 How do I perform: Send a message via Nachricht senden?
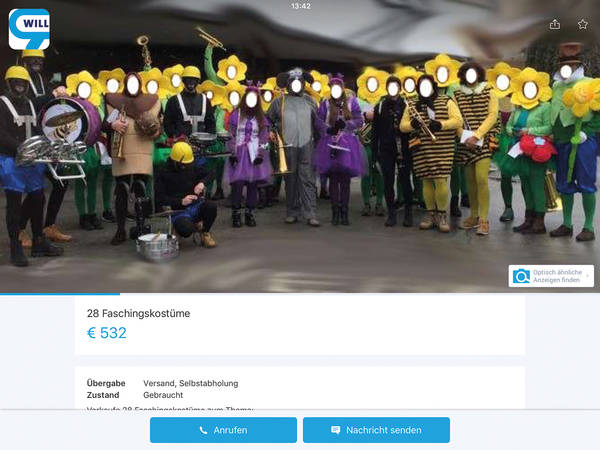[x=376, y=430]
